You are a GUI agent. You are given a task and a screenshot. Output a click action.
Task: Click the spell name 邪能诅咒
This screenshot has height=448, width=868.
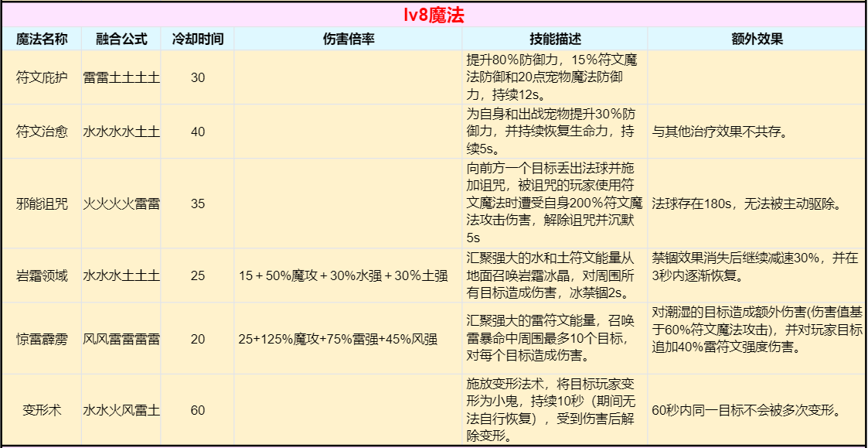(x=42, y=204)
